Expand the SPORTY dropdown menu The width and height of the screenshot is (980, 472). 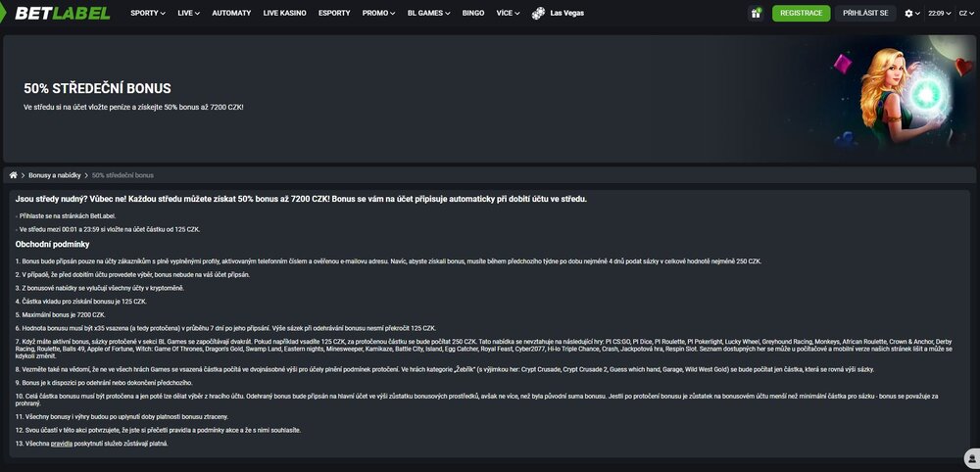[x=148, y=13]
